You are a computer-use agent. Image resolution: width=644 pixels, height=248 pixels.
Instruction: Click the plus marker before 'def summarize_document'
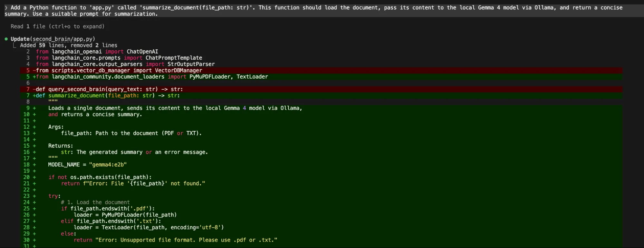point(34,96)
